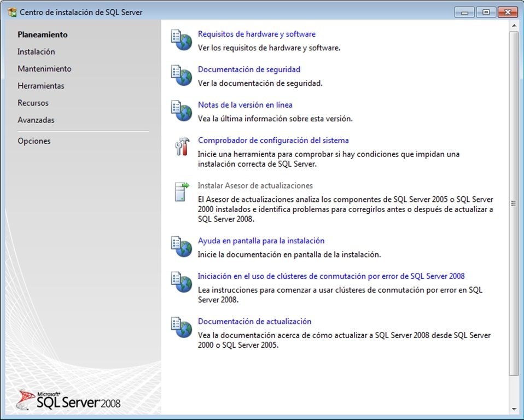Minimize the Centro de instalación window

464,13
